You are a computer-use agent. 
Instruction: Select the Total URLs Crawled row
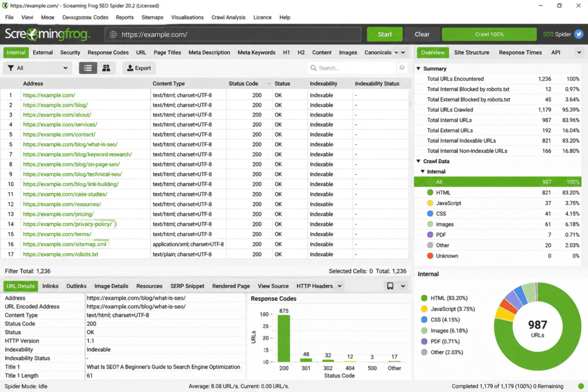coord(498,110)
